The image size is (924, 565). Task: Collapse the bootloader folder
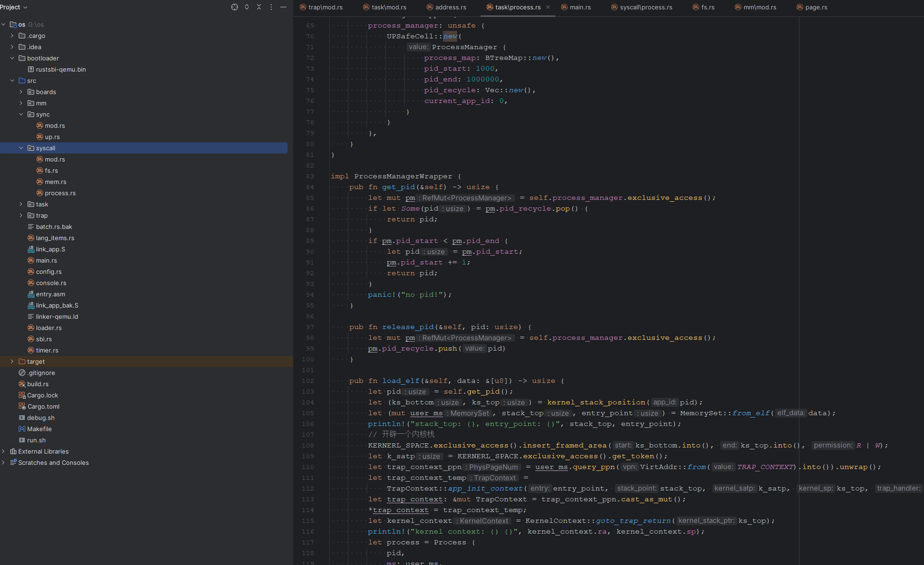pyautogui.click(x=12, y=58)
